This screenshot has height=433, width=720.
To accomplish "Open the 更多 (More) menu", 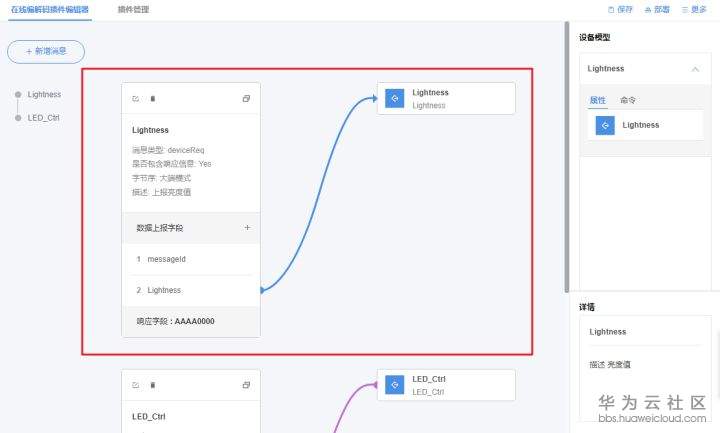I will click(x=693, y=9).
